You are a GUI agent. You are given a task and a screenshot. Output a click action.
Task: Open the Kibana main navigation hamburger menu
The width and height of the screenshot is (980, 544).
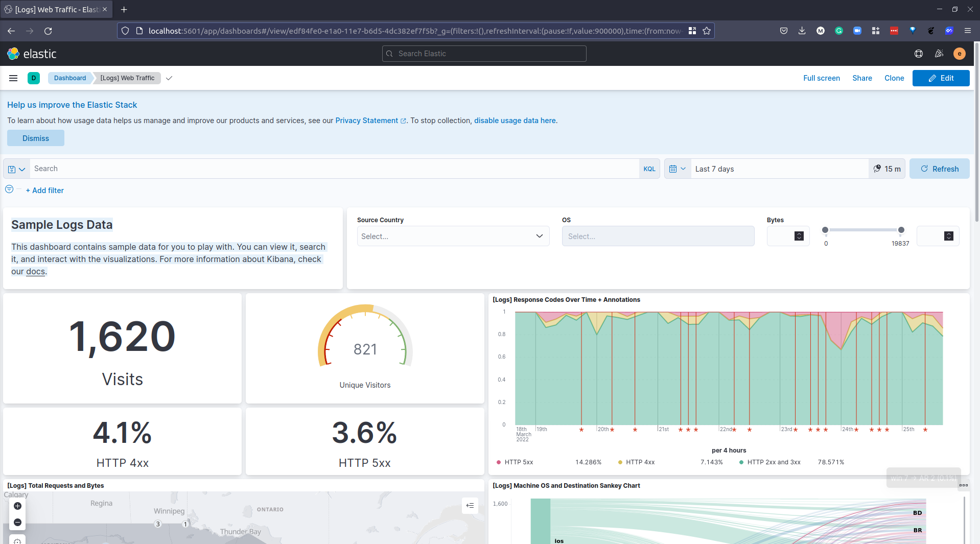click(13, 78)
